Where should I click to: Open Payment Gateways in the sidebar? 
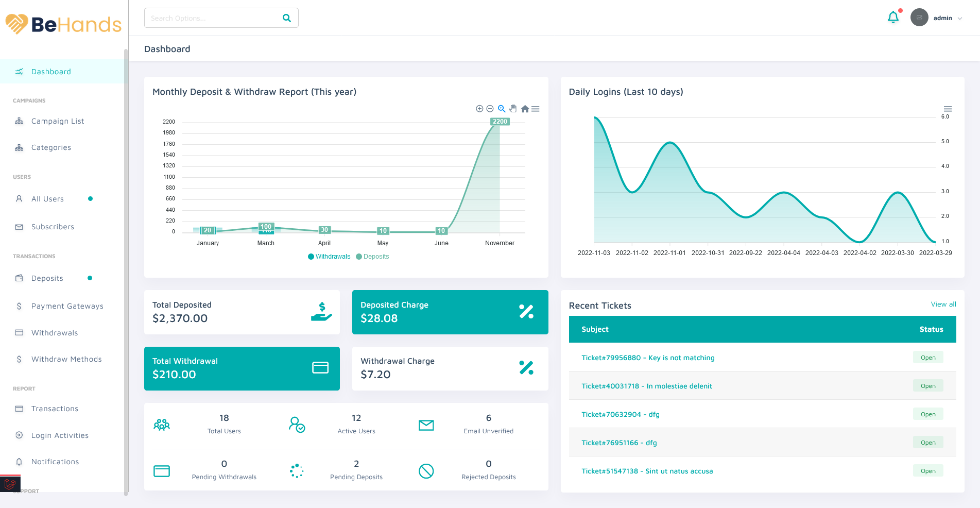point(67,306)
